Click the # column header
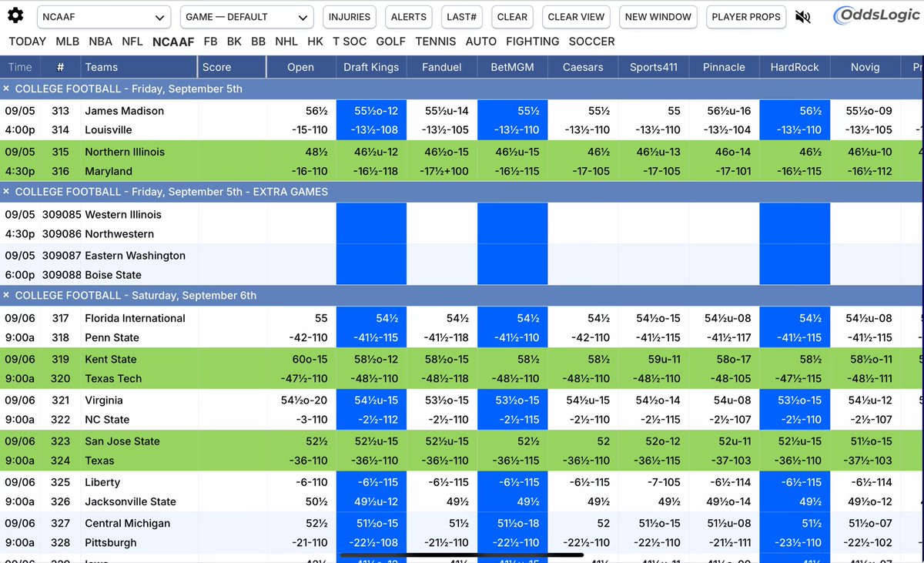The height and width of the screenshot is (563, 924). [60, 67]
